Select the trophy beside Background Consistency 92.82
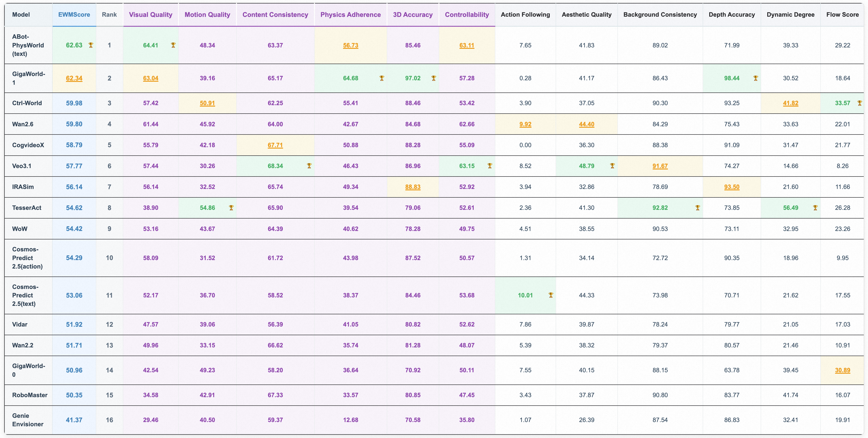Viewport: 868px width, 438px height. (x=698, y=208)
